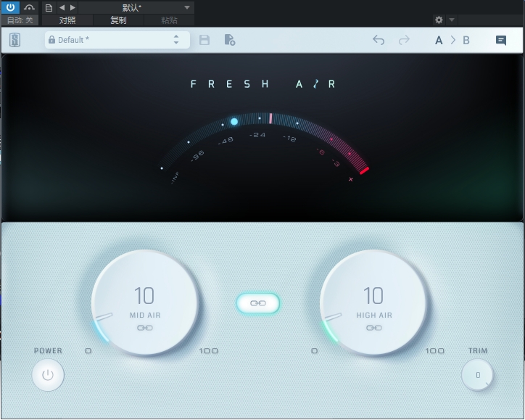The height and width of the screenshot is (420, 525).
Task: Select the B state button
Action: click(x=466, y=40)
